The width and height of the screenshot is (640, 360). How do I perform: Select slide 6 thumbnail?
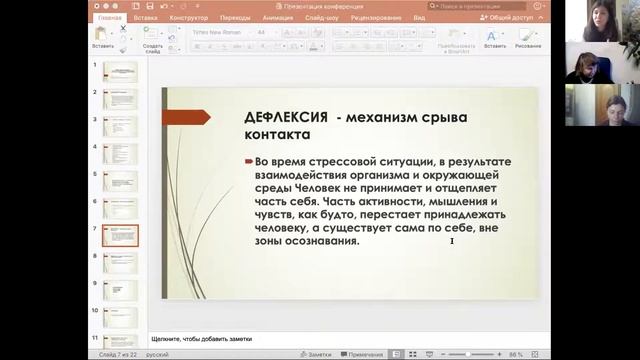click(x=120, y=209)
